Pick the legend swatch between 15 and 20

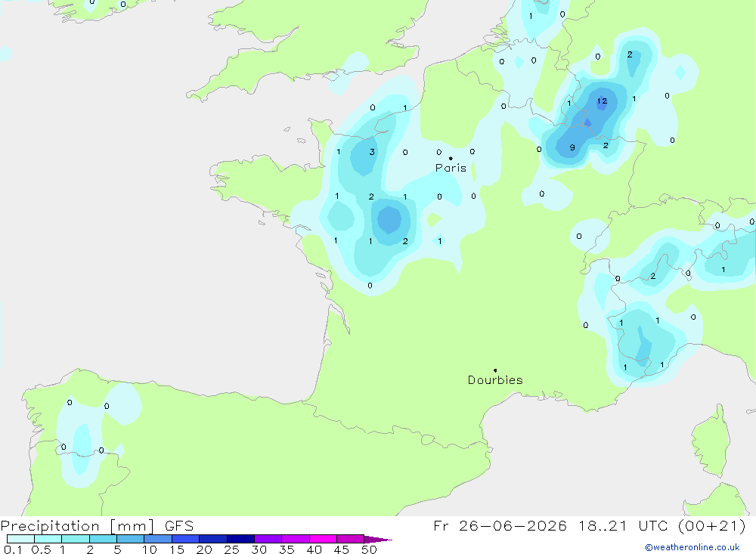pyautogui.click(x=185, y=539)
